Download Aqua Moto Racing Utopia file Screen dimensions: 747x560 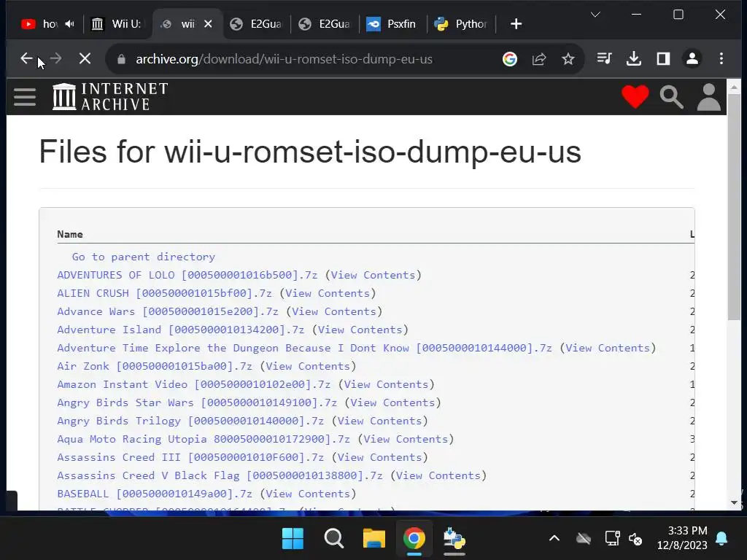click(x=204, y=439)
